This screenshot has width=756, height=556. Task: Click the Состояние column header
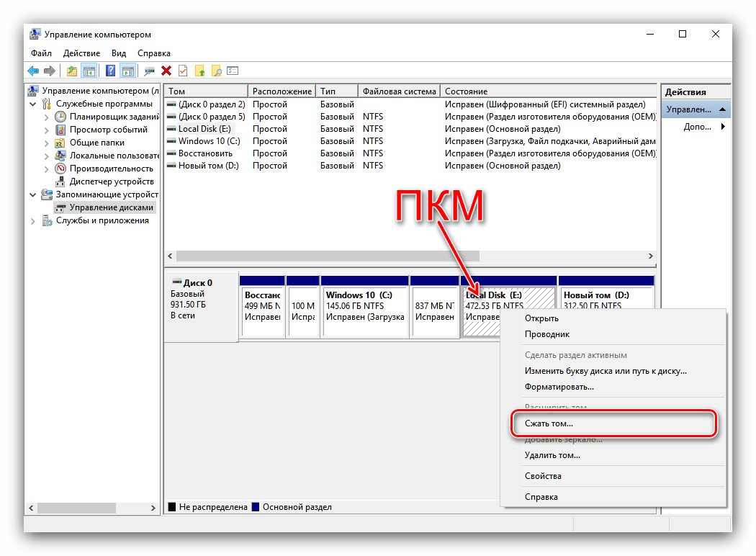[x=466, y=91]
